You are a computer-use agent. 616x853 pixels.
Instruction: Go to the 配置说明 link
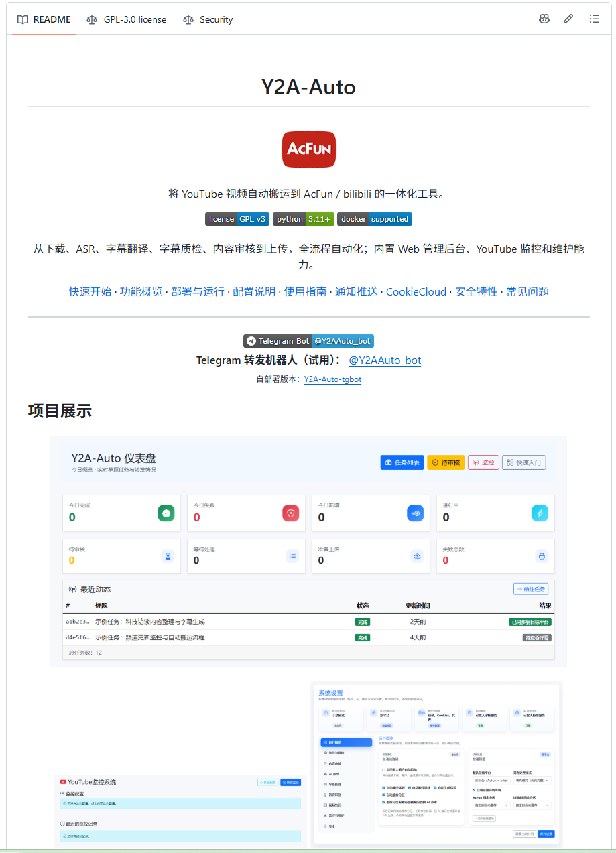pyautogui.click(x=254, y=291)
